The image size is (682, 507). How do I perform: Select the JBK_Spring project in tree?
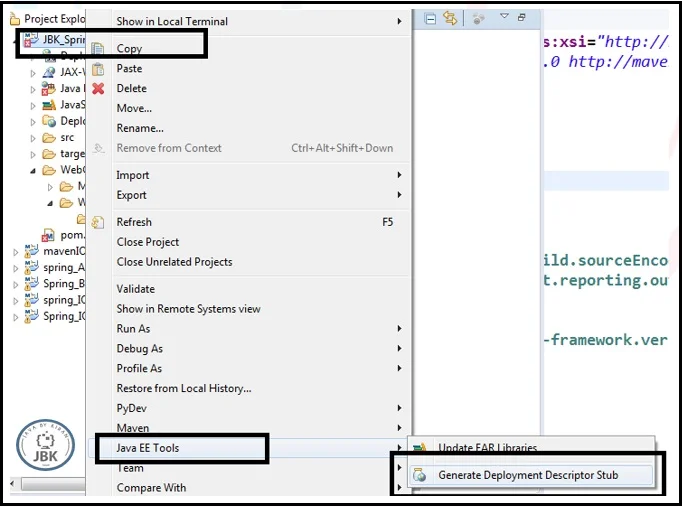tap(63, 40)
